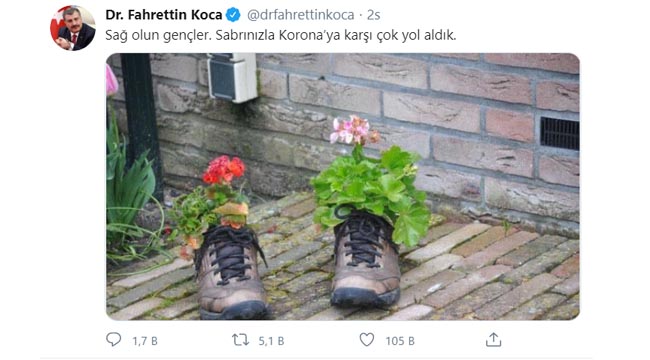The width and height of the screenshot is (650, 360).
Task: Open the @drfahrettinkoca handle link
Action: 301,15
